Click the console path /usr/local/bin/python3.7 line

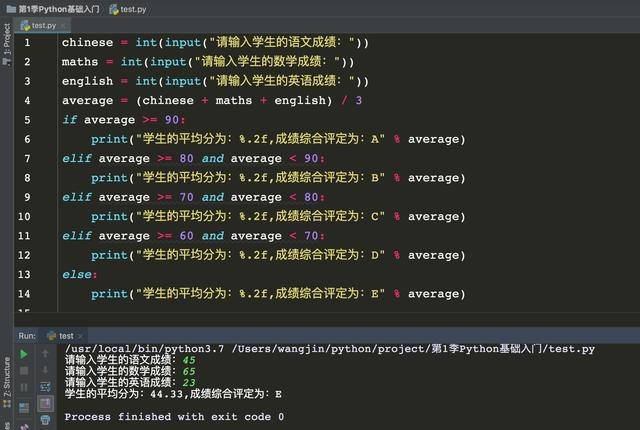tap(330, 349)
